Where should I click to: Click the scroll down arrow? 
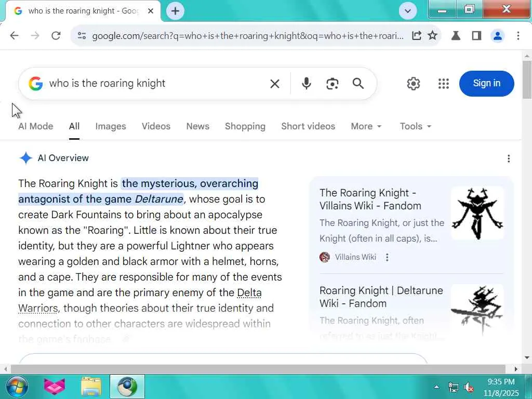pos(527,357)
